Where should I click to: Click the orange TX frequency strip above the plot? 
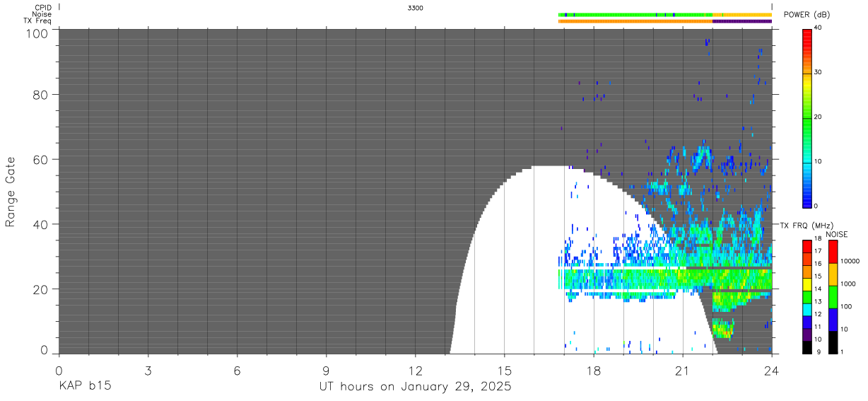point(635,21)
